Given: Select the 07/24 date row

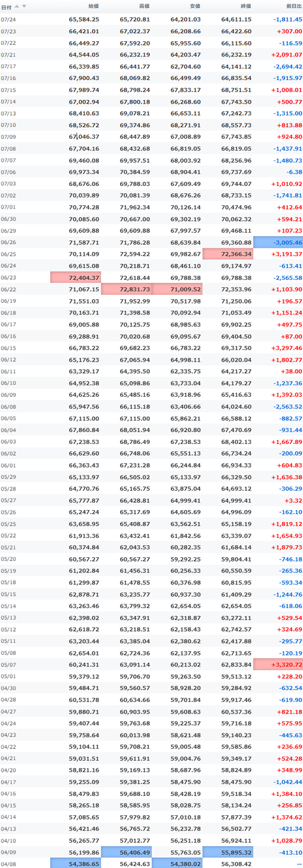Looking at the screenshot, I should (151, 19).
